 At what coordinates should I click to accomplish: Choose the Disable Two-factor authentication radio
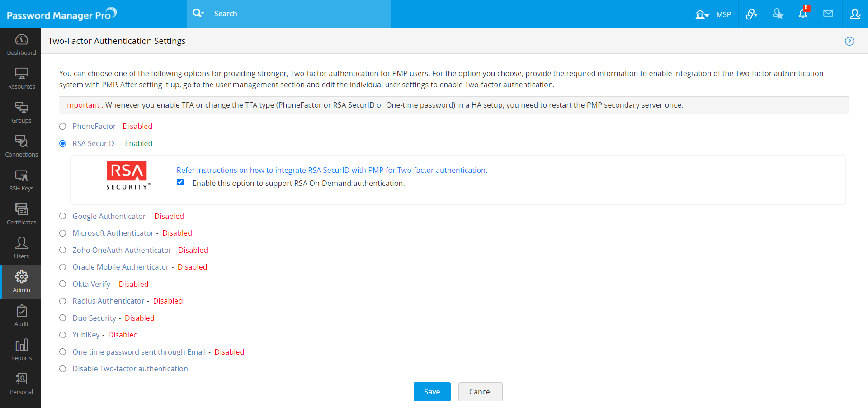[x=63, y=369]
